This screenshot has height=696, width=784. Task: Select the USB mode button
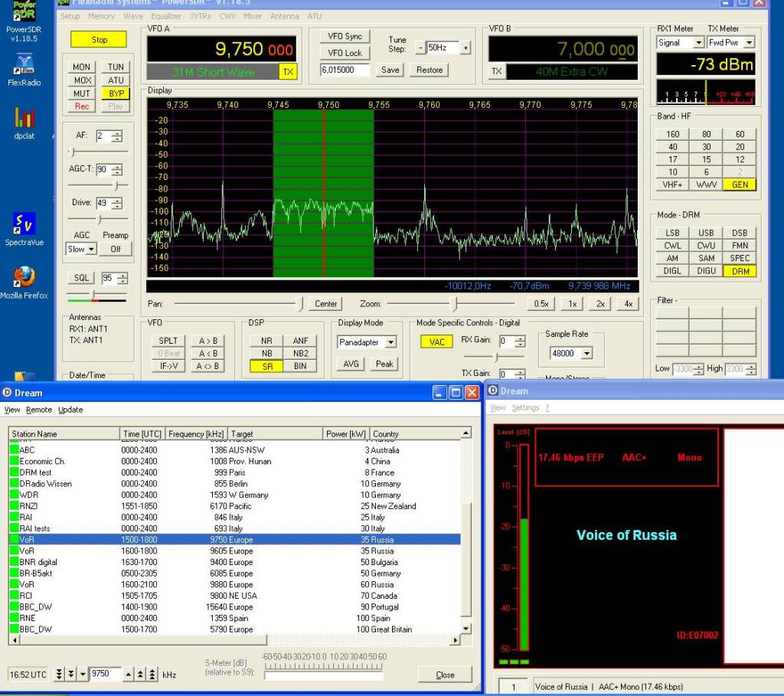pos(706,233)
